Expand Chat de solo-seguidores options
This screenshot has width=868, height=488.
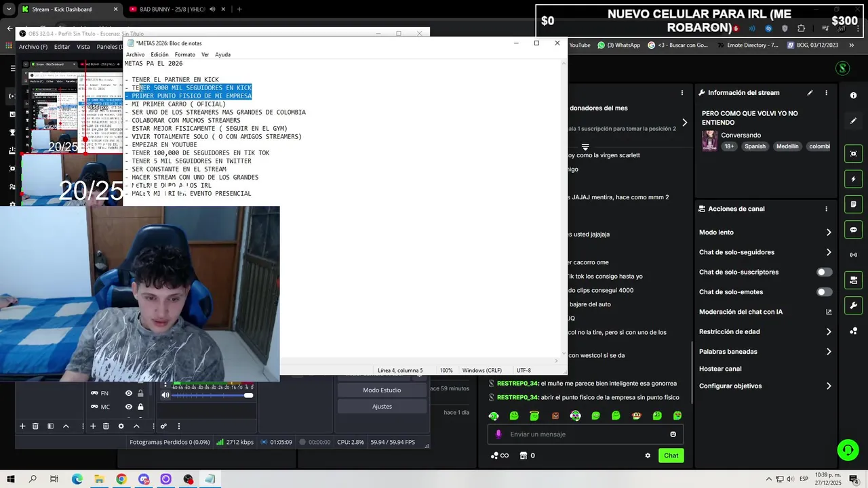coord(829,252)
